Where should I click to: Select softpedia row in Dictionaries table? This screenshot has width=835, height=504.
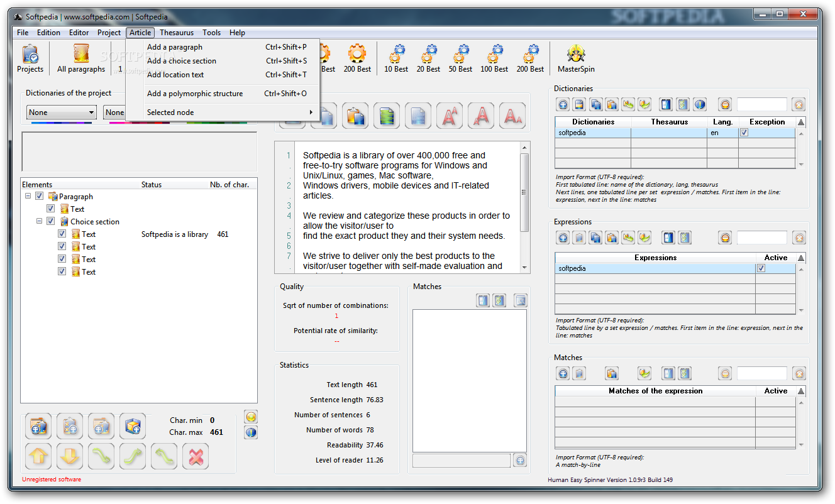[x=675, y=133]
